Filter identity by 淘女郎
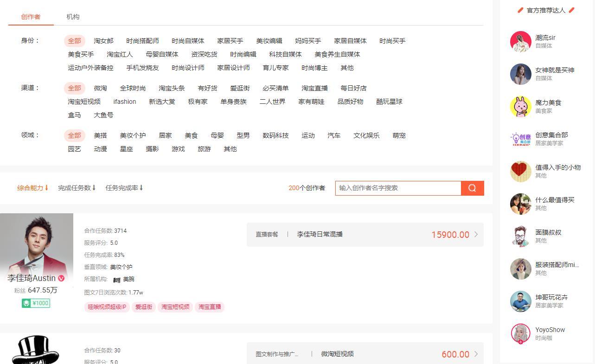595x364 pixels. (x=103, y=41)
